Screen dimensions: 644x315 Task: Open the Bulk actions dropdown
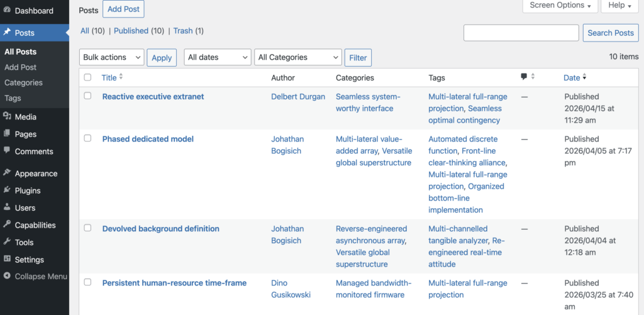tap(112, 57)
